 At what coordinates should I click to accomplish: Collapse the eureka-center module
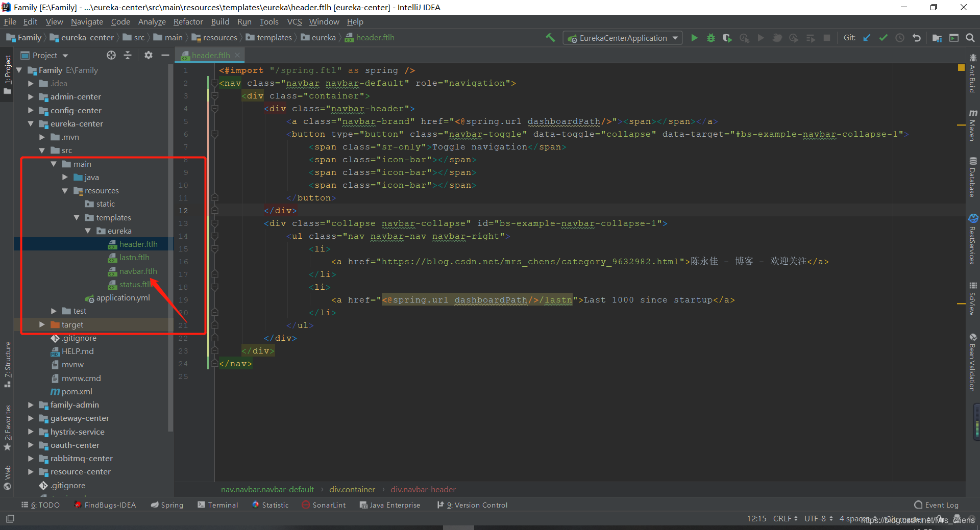pos(31,124)
